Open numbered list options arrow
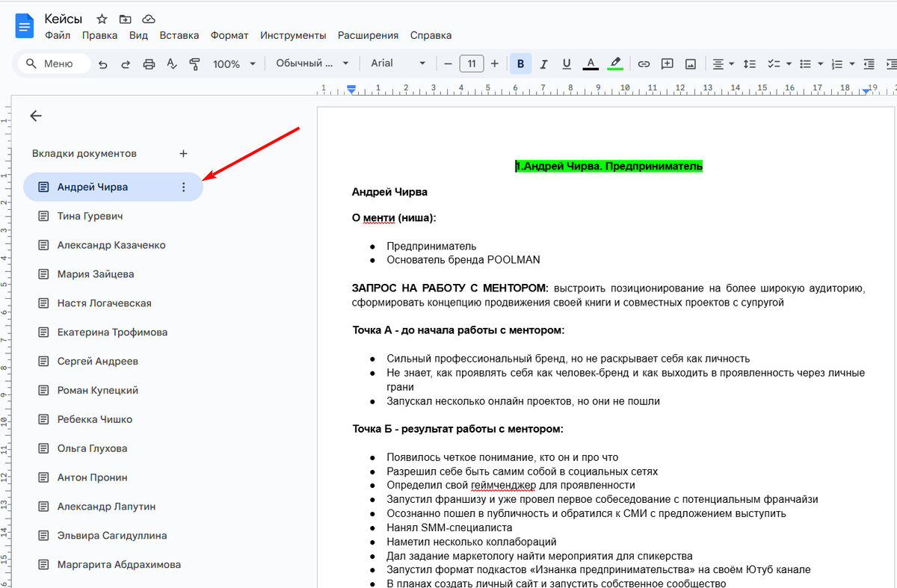897x588 pixels. pyautogui.click(x=852, y=64)
